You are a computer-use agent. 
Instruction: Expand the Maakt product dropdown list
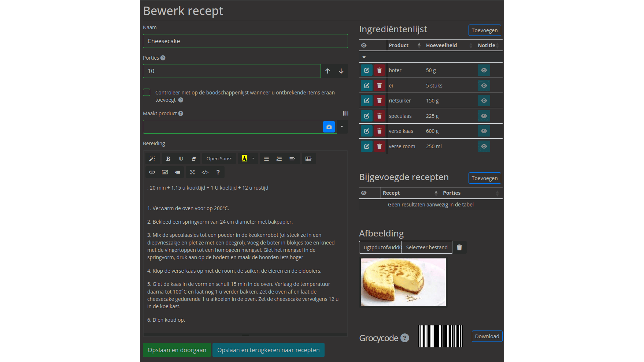[342, 127]
